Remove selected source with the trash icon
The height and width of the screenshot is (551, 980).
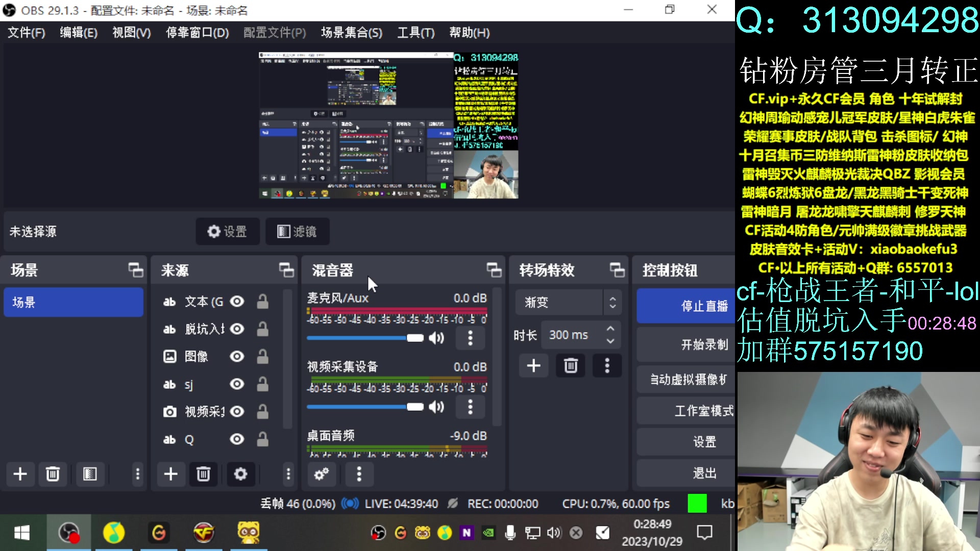203,474
